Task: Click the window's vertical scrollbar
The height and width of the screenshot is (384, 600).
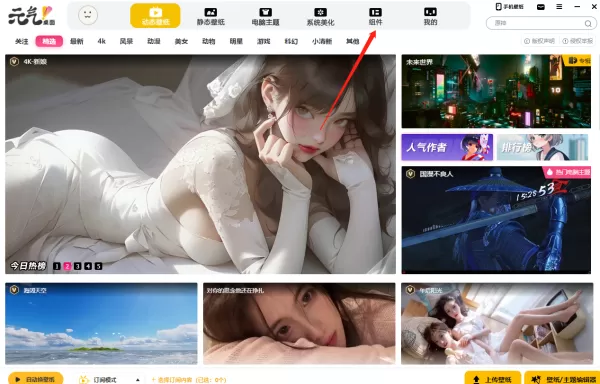Action: click(x=598, y=92)
